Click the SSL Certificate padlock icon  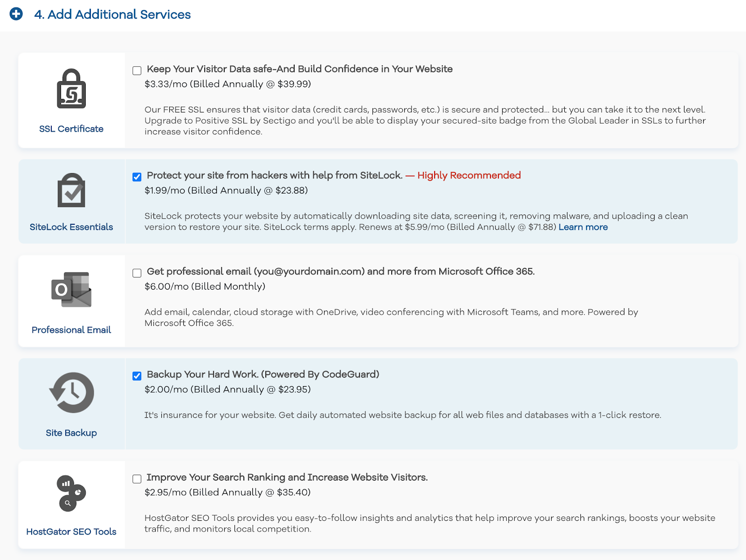tap(71, 89)
